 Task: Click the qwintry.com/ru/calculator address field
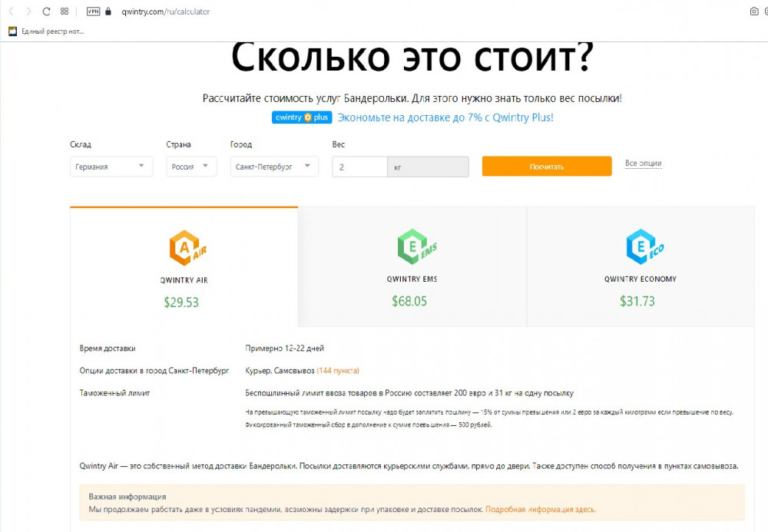pos(166,12)
